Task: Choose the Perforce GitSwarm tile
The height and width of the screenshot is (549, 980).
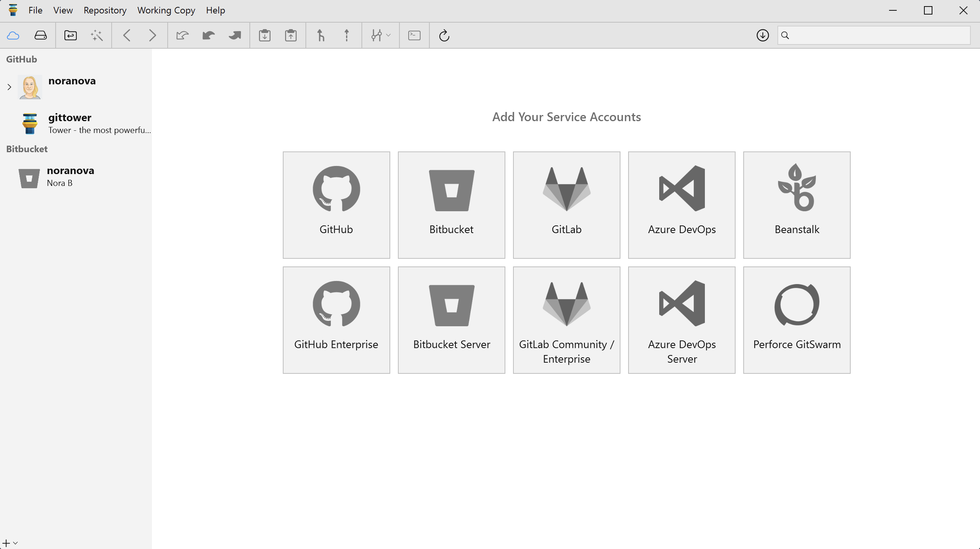Action: click(x=796, y=320)
